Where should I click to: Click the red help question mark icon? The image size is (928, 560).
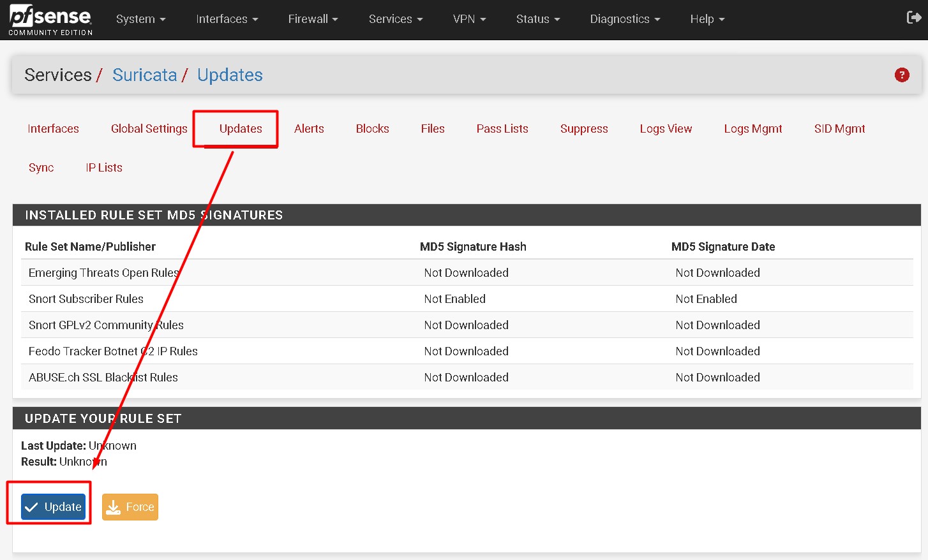901,75
